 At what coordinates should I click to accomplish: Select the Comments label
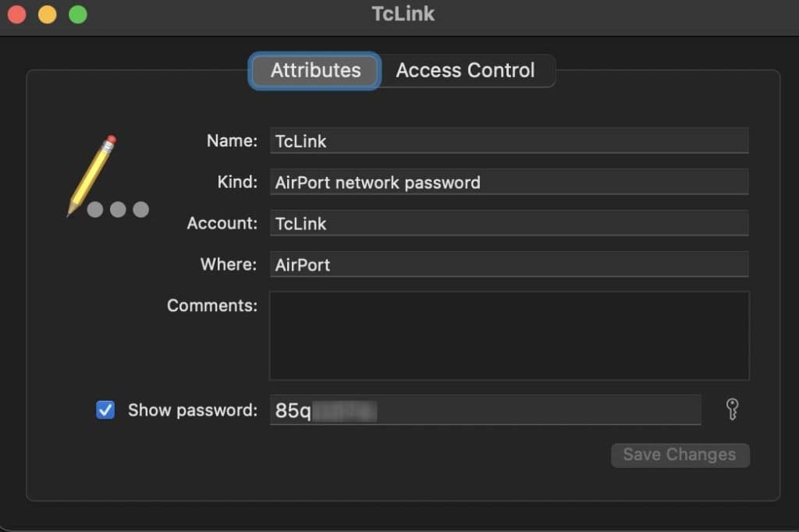(x=211, y=305)
